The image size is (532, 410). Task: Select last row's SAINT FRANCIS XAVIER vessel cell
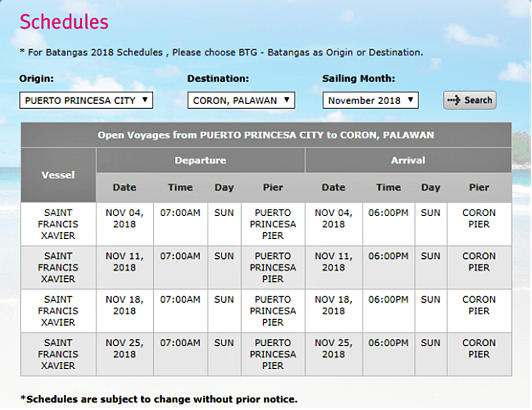pyautogui.click(x=58, y=354)
